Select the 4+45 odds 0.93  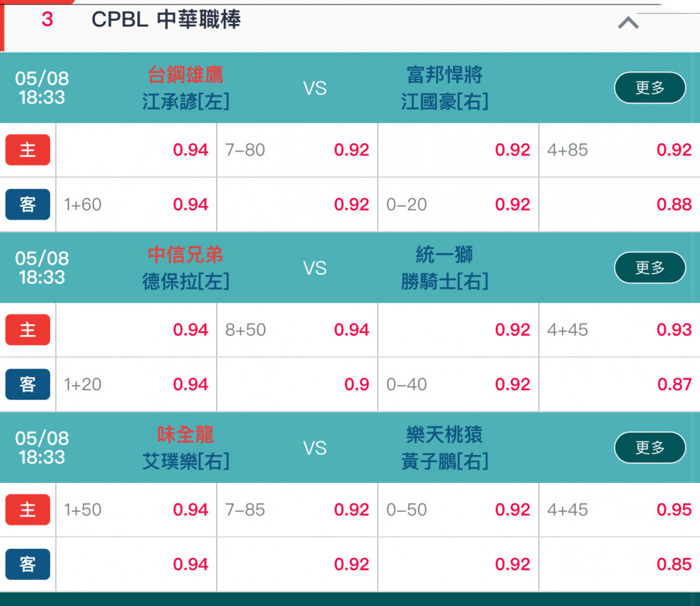tap(620, 330)
